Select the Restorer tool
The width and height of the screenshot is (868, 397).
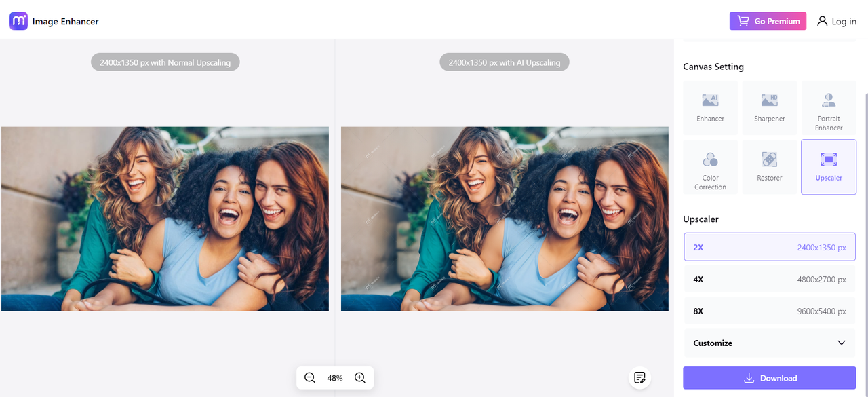pyautogui.click(x=769, y=167)
